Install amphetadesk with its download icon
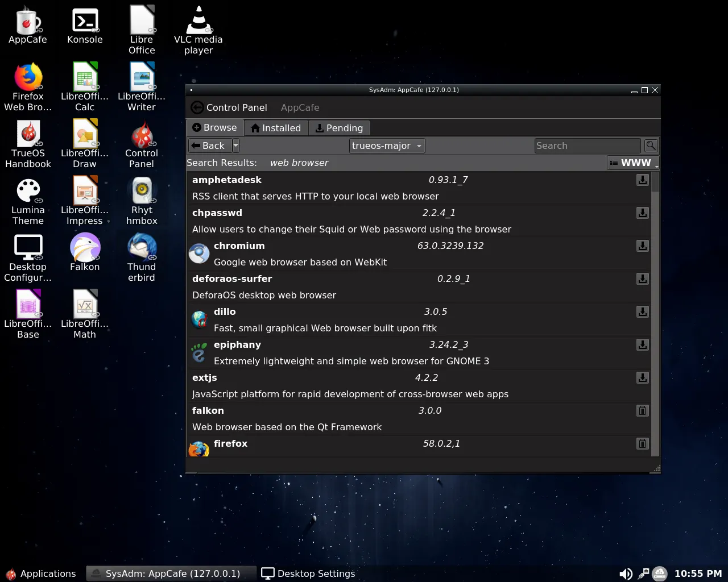This screenshot has width=728, height=582. coord(642,180)
